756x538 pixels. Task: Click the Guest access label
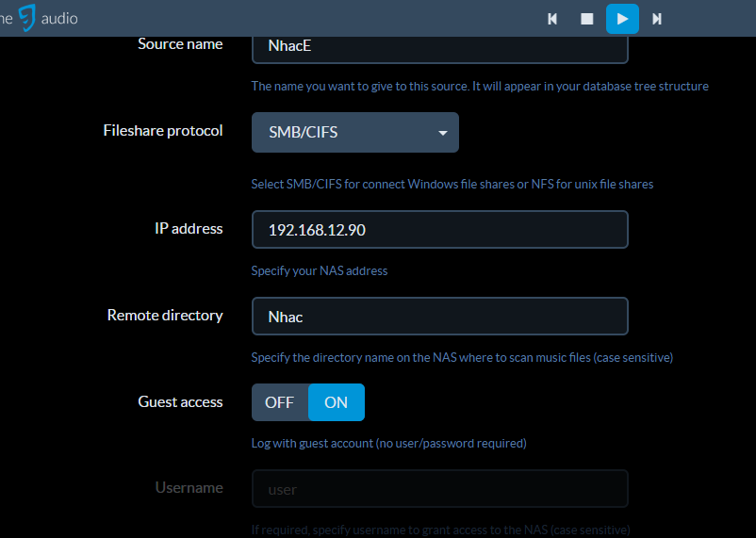(180, 402)
